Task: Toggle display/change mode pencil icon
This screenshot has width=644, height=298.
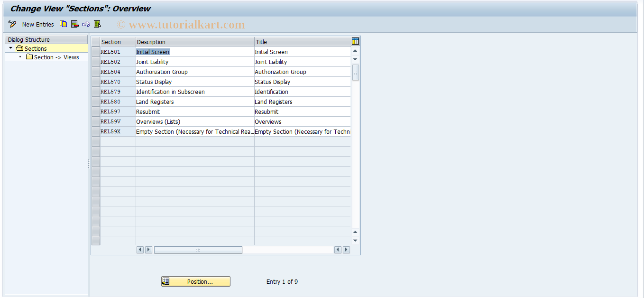Action: (12, 24)
